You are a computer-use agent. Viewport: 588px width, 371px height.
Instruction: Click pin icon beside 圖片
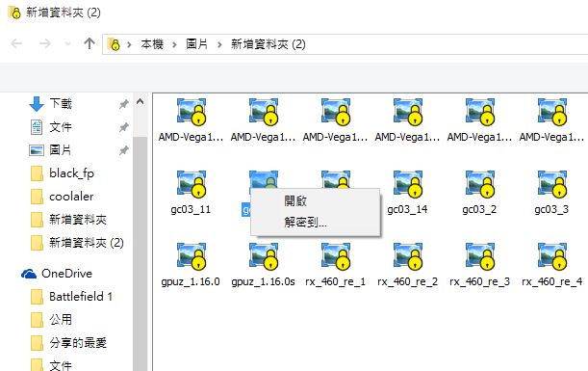pos(124,150)
